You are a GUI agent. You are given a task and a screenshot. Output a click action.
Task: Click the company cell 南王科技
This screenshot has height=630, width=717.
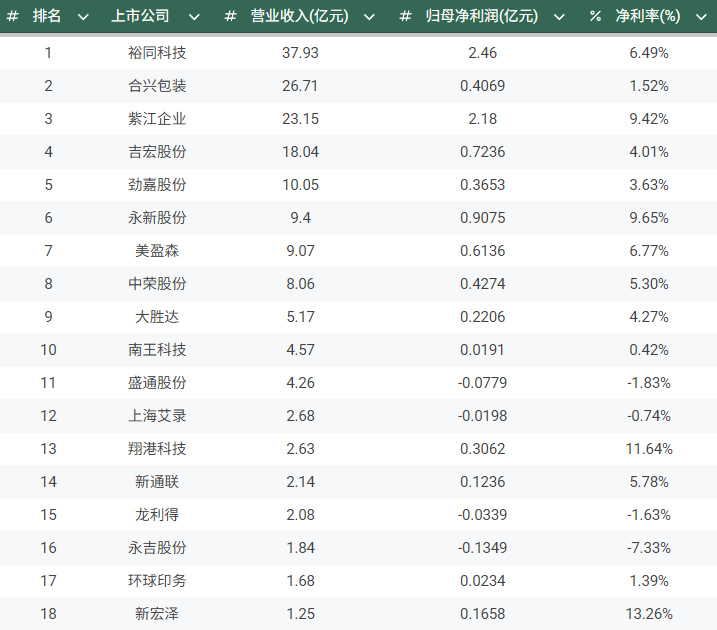coord(157,350)
